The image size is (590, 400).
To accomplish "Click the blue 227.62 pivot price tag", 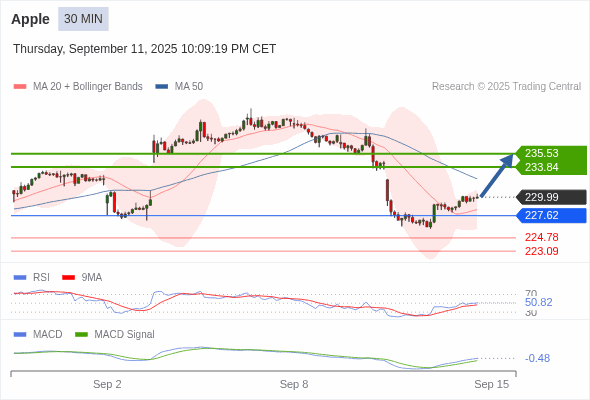I will click(551, 215).
